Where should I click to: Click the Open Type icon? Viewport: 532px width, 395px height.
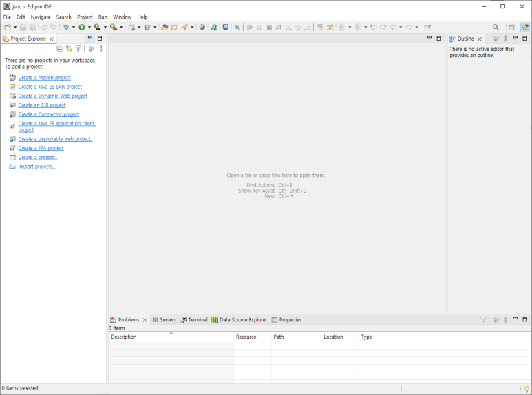pos(164,27)
